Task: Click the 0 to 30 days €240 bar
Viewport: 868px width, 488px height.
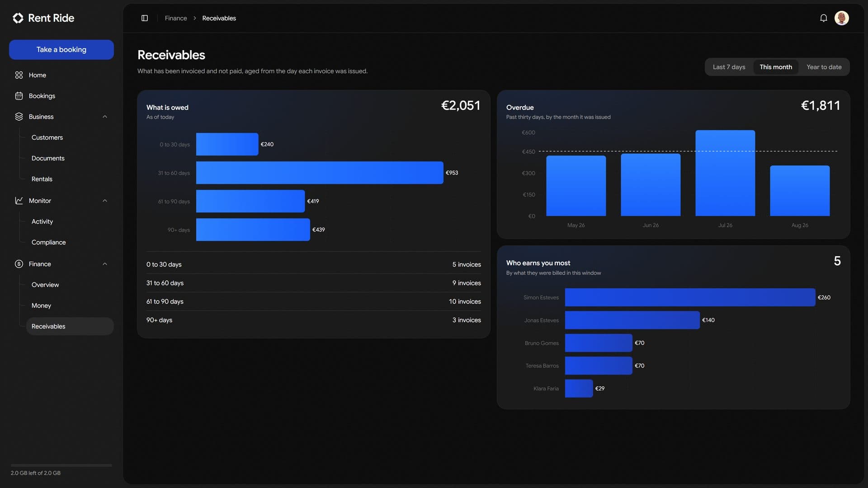Action: [x=227, y=144]
